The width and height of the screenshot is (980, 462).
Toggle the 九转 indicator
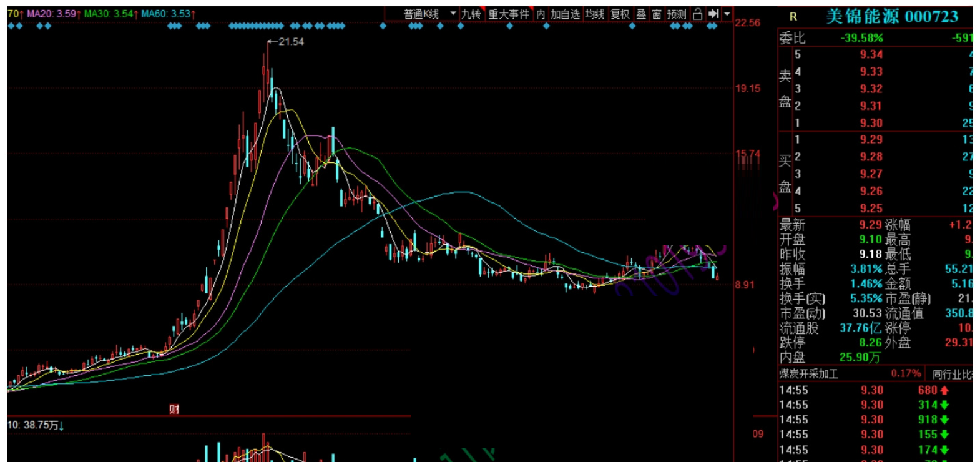(471, 14)
